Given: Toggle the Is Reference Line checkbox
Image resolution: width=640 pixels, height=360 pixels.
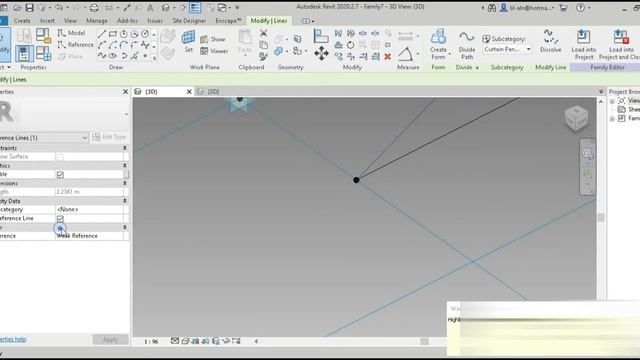Looking at the screenshot, I should (x=60, y=219).
